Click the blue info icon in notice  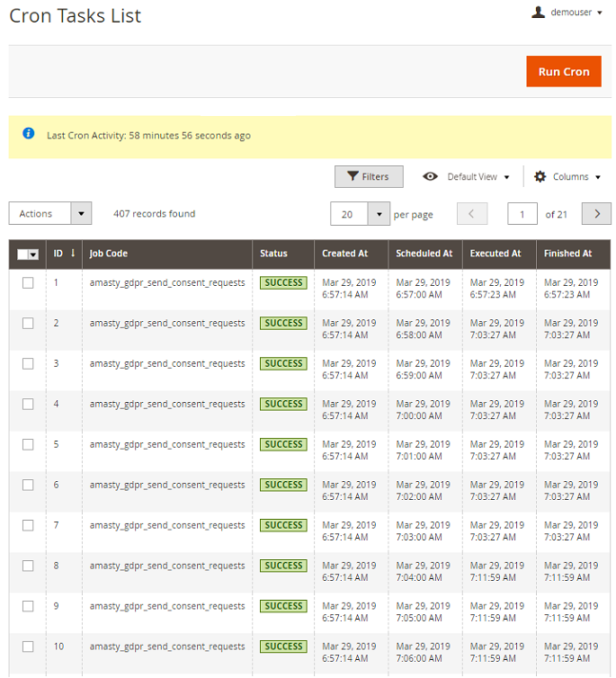click(29, 134)
